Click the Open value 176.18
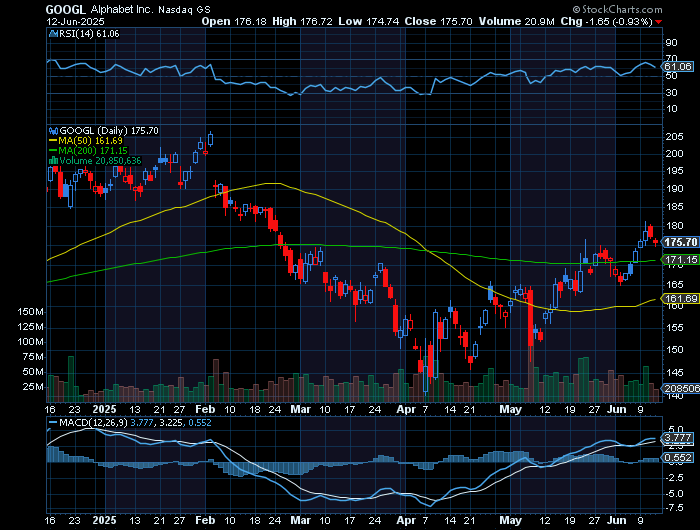 pos(250,21)
